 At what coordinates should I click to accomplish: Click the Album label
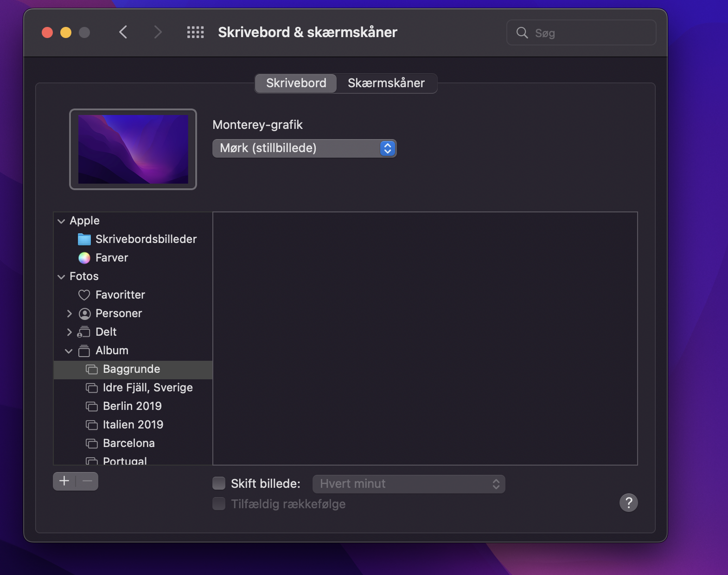112,351
